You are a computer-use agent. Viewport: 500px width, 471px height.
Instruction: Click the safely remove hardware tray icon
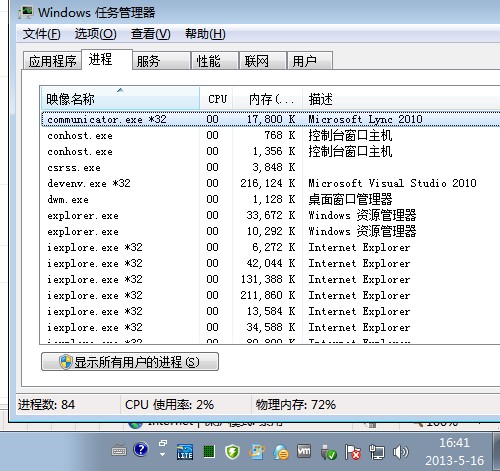click(x=328, y=452)
